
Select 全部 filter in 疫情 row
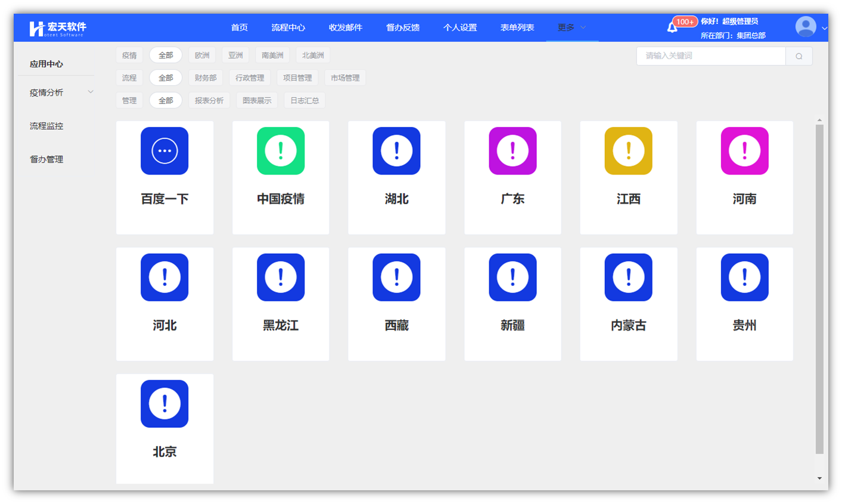pos(166,55)
